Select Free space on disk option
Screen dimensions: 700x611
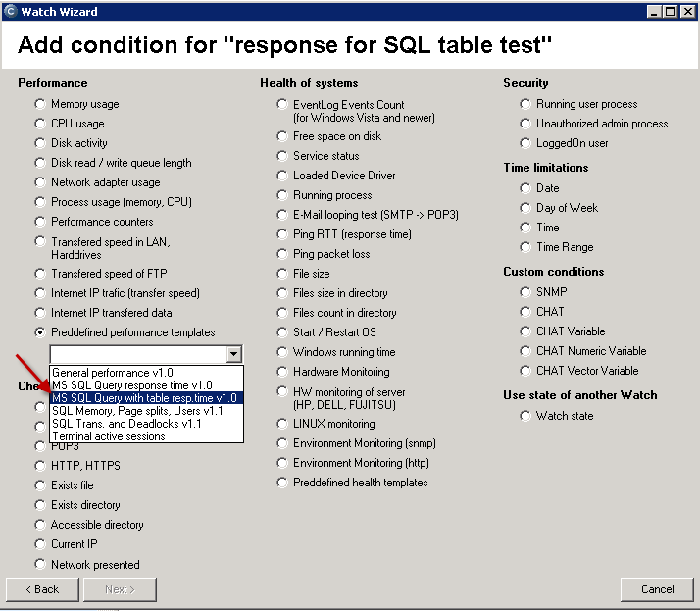tap(282, 136)
